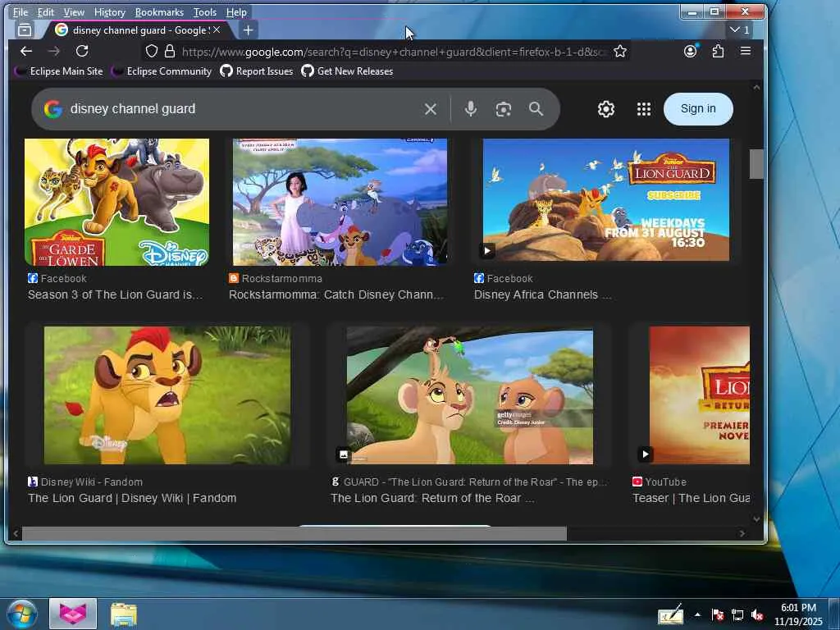Open 'Teaser | The Lion Gua' YouTube title
The height and width of the screenshot is (630, 840).
691,498
